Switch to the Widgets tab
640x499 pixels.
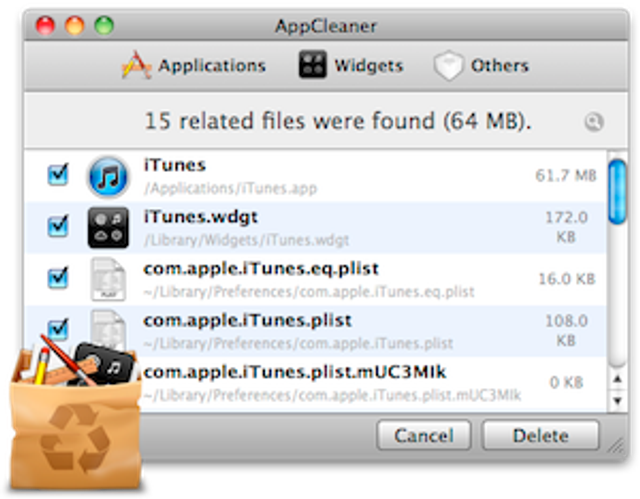[351, 65]
